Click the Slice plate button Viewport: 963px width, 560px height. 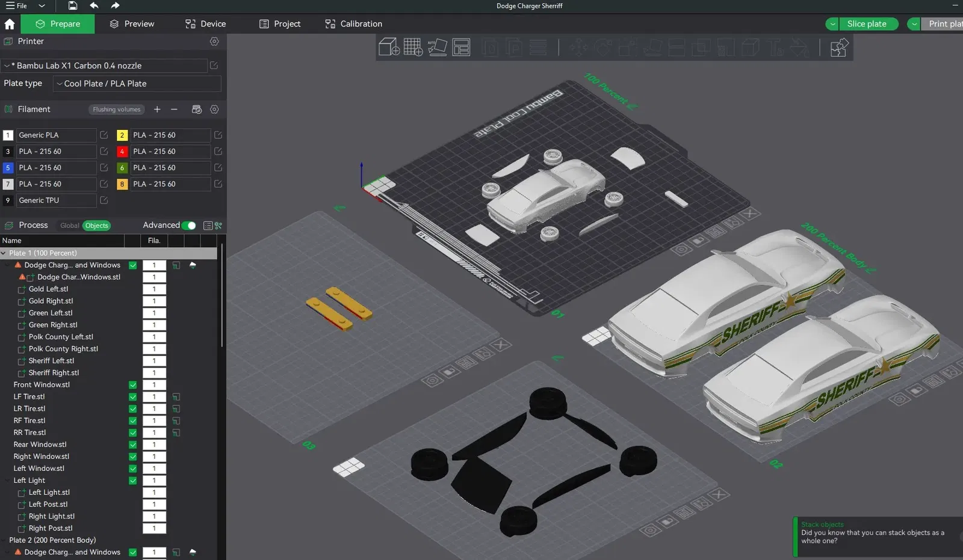867,24
